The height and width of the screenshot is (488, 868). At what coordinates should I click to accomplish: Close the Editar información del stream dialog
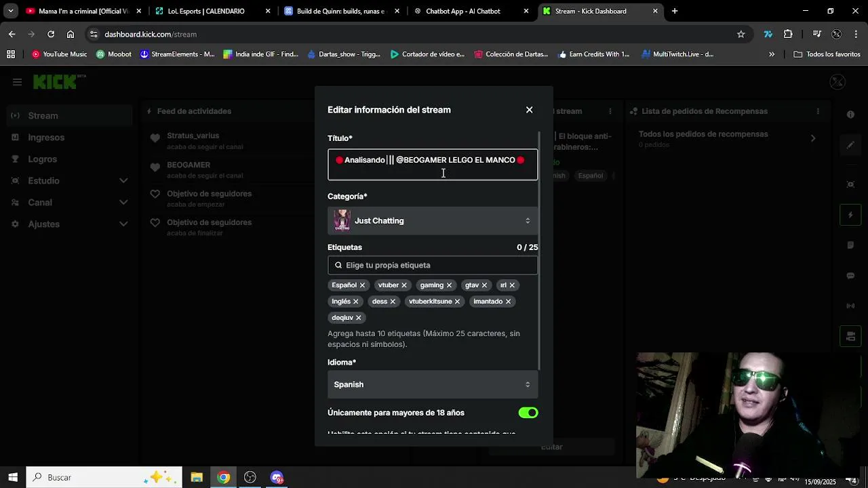coord(530,110)
